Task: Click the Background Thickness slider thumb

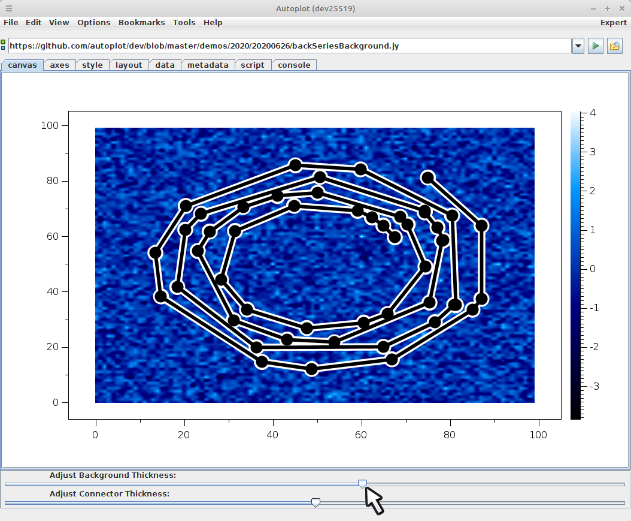Action: click(363, 484)
